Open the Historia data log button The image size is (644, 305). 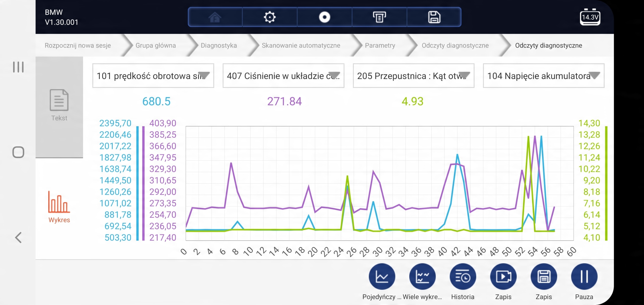(463, 277)
